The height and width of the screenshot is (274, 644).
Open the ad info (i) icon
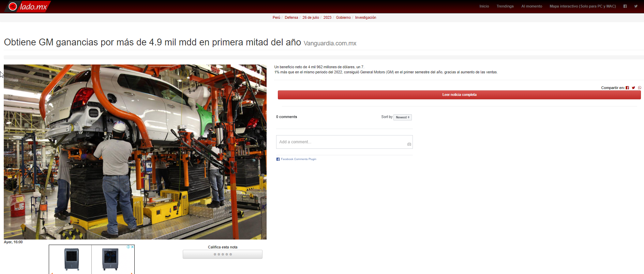128,247
